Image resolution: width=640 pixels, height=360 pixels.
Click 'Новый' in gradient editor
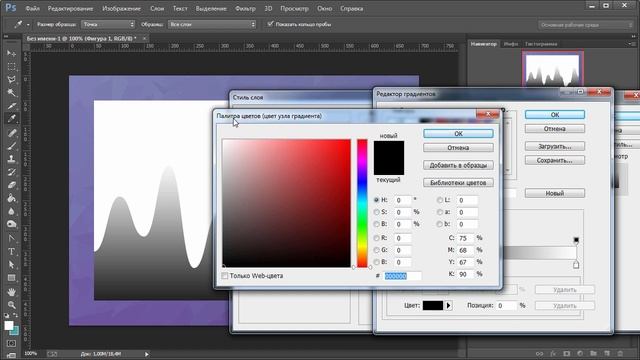555,193
